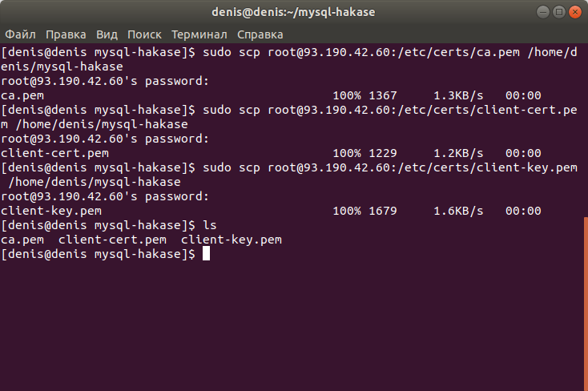
Task: Click client-cert.pem in ls output
Action: click(x=112, y=240)
